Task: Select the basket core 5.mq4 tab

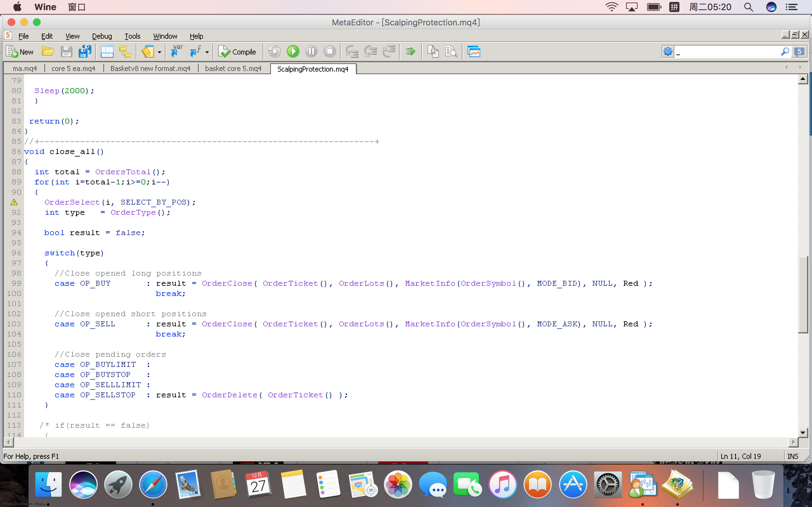Action: tap(233, 68)
